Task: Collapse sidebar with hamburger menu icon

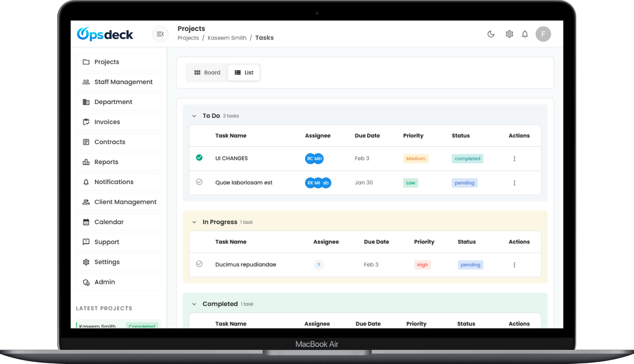Action: (x=160, y=34)
